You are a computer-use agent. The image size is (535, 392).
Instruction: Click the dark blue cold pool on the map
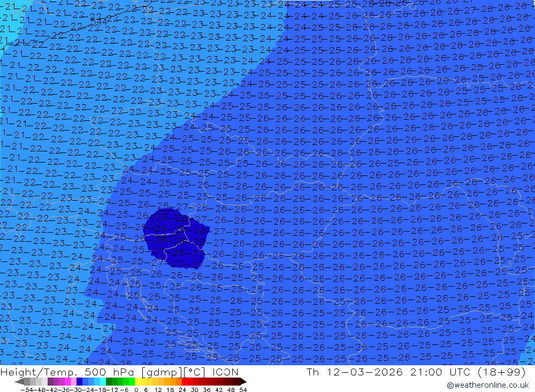coord(175,238)
